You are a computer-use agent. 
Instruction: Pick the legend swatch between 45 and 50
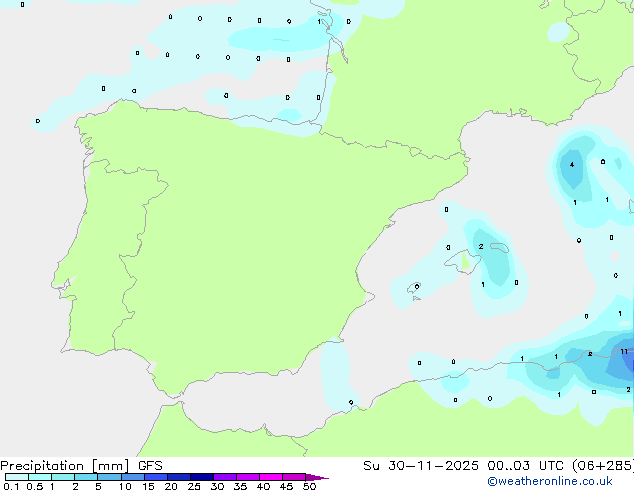[x=294, y=477]
